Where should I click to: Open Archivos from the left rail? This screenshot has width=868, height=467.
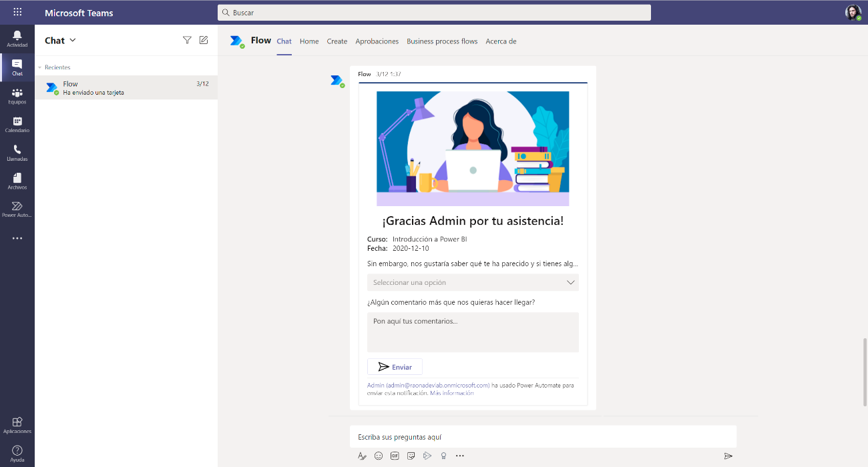click(17, 180)
